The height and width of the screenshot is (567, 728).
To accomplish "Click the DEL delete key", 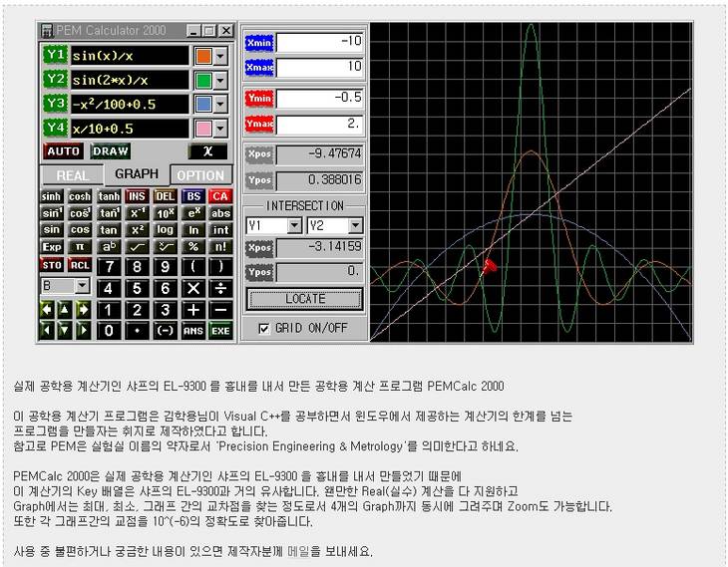I will 165,196.
